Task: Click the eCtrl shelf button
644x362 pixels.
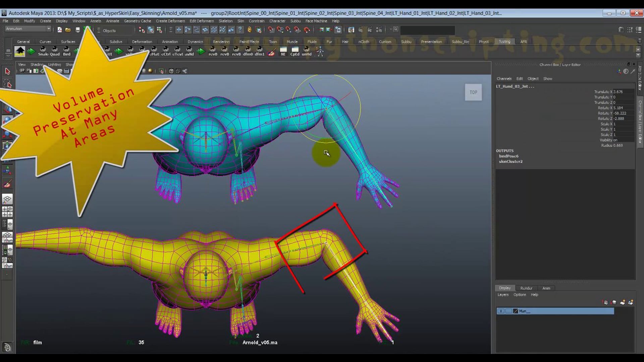Action: pos(166,51)
